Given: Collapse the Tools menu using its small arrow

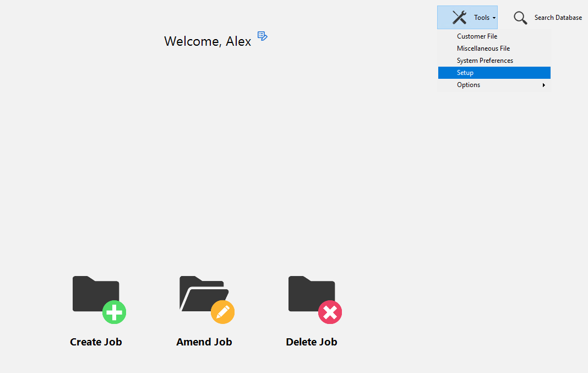Looking at the screenshot, I should coord(494,18).
